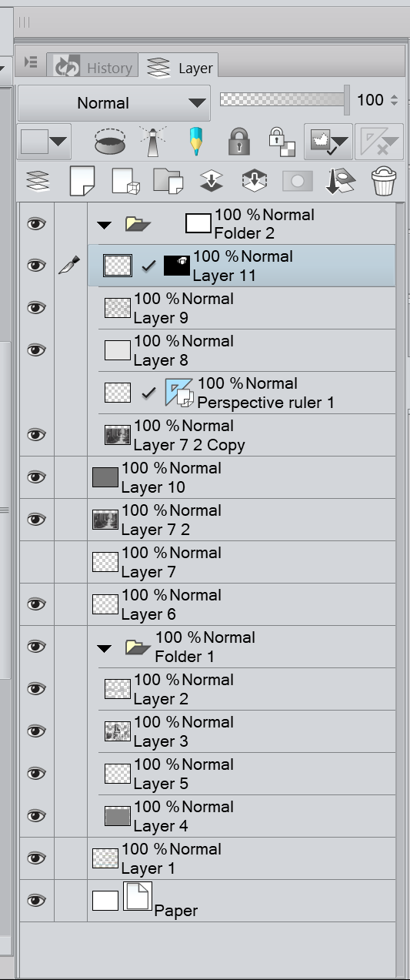Screen dimensions: 410x980
Task: Click the New Vector Layer icon
Action: tap(125, 180)
